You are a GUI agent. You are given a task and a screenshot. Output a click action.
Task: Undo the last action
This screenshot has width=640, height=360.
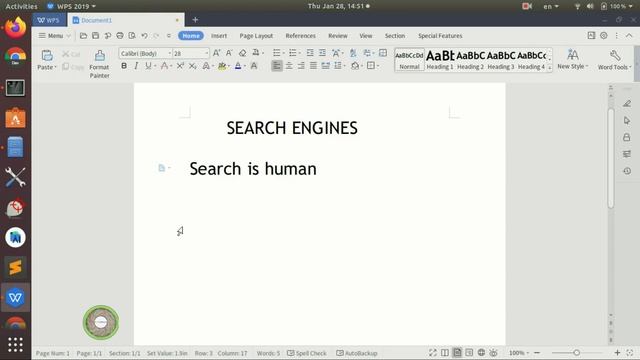coord(144,36)
